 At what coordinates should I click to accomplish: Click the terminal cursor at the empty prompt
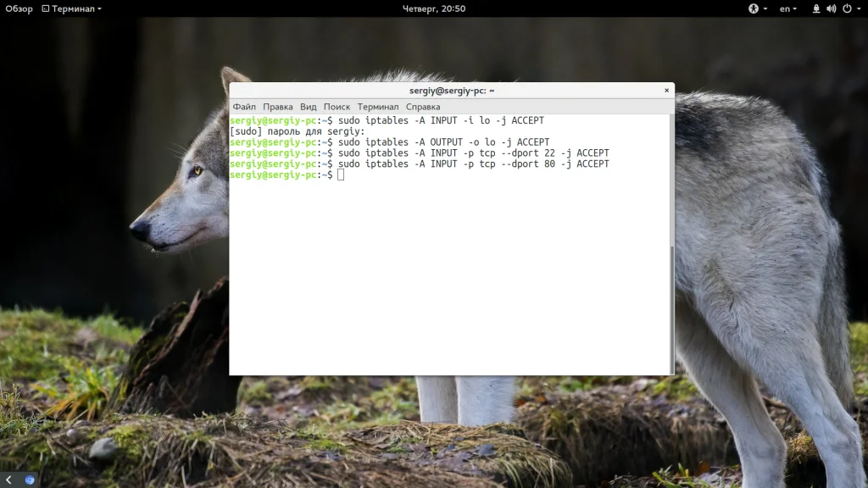coord(341,175)
